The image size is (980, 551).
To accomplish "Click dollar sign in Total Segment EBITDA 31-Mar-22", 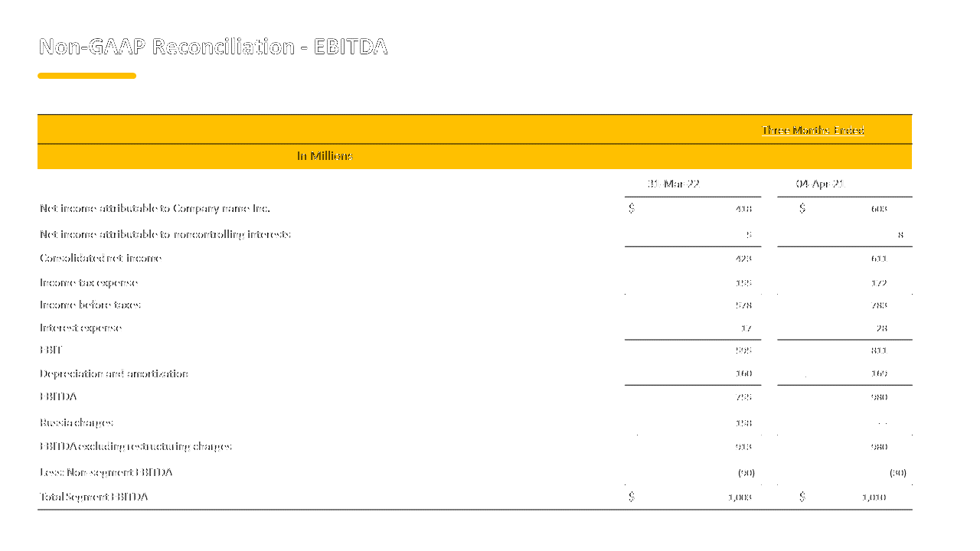I will pos(632,497).
